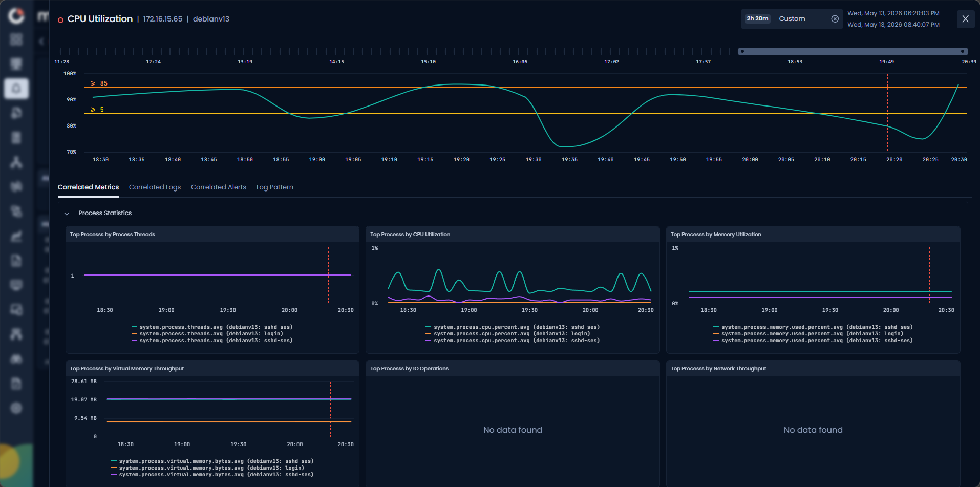This screenshot has width=980, height=487.
Task: Click the Process Statistics section label
Action: click(x=105, y=213)
